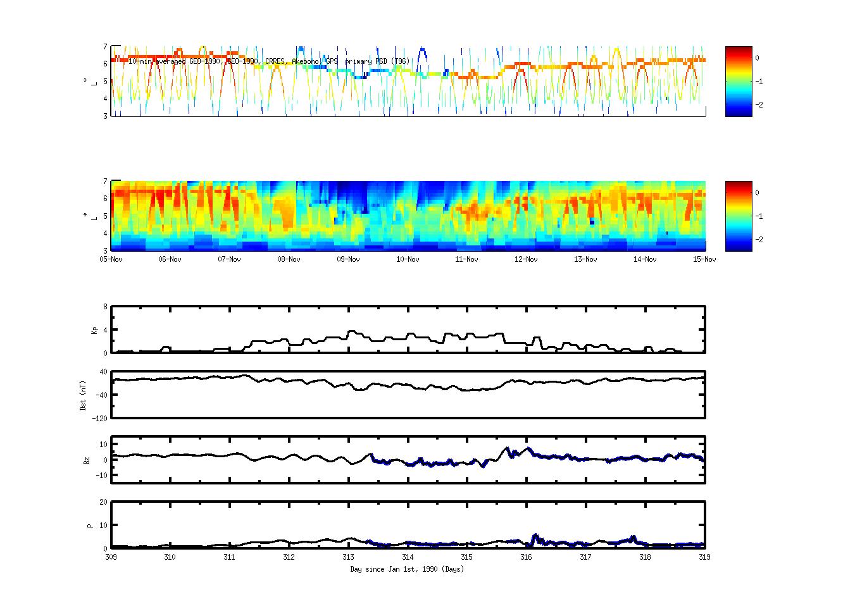The width and height of the screenshot is (855, 616).
Task: Click the second panel's colorbar
Action: [739, 216]
